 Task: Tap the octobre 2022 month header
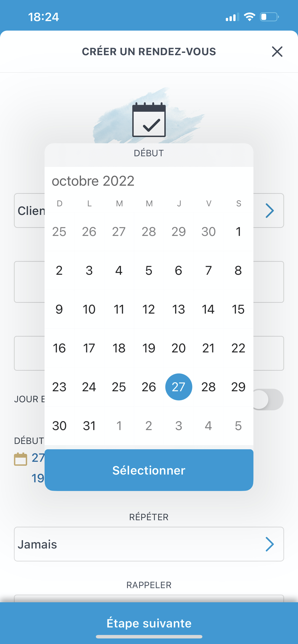click(x=93, y=181)
